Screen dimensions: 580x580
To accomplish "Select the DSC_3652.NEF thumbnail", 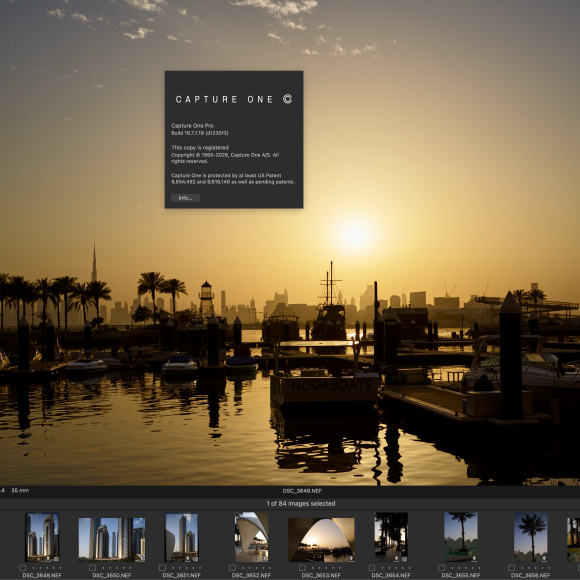I will tap(252, 537).
